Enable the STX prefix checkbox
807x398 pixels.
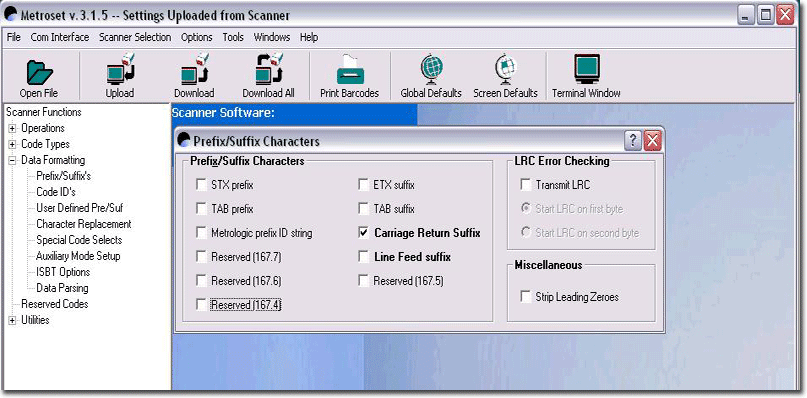click(201, 184)
